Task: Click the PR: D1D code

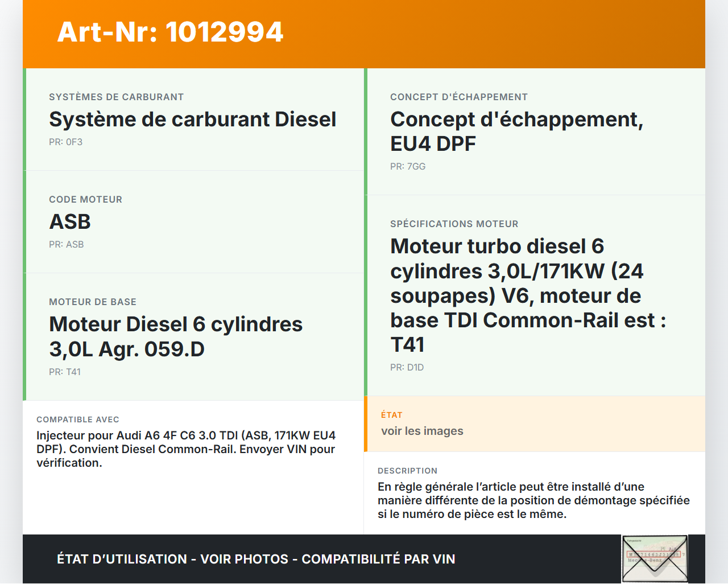Action: pyautogui.click(x=407, y=368)
